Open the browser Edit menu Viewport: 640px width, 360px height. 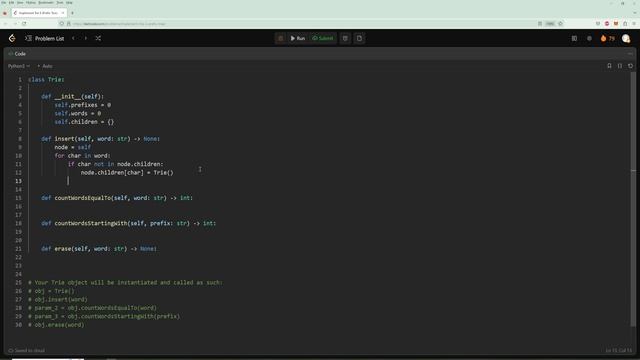pos(11,2)
